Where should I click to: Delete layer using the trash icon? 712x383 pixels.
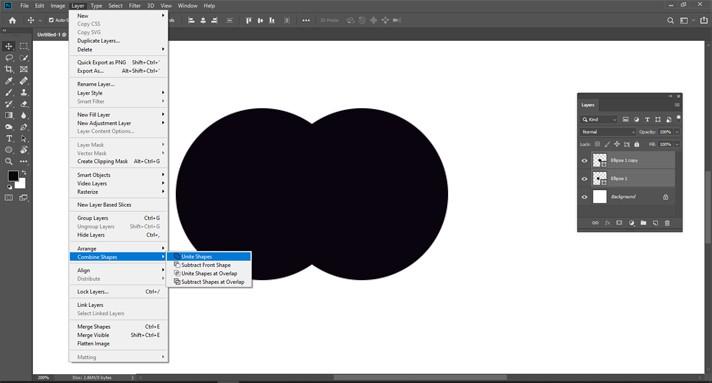(x=667, y=223)
